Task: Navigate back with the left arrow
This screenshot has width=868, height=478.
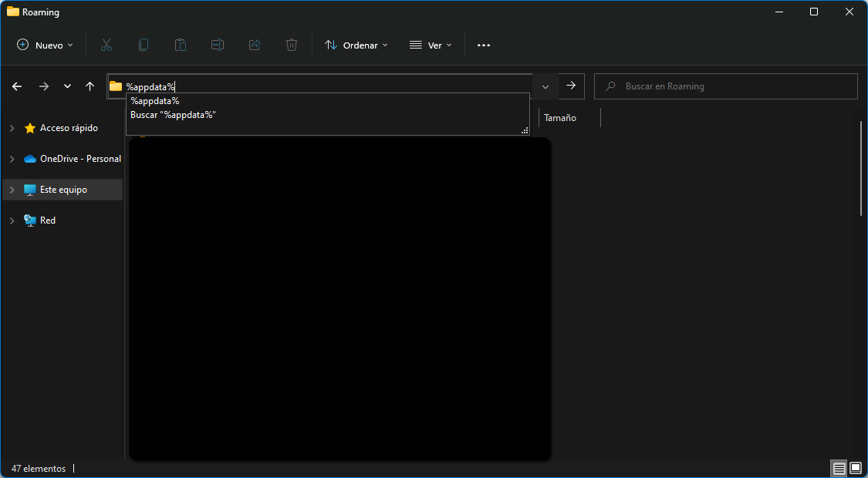Action: coord(17,86)
